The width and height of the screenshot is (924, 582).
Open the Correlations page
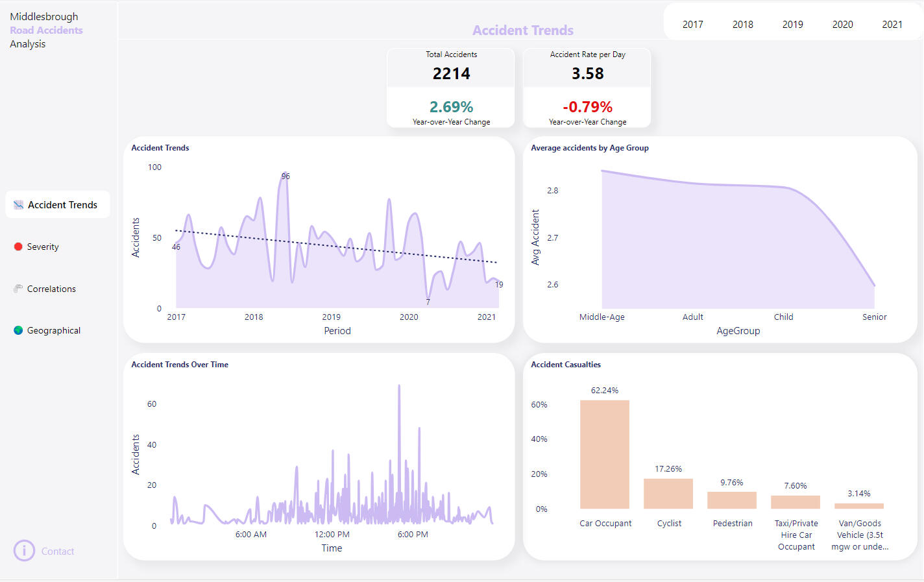pos(51,289)
